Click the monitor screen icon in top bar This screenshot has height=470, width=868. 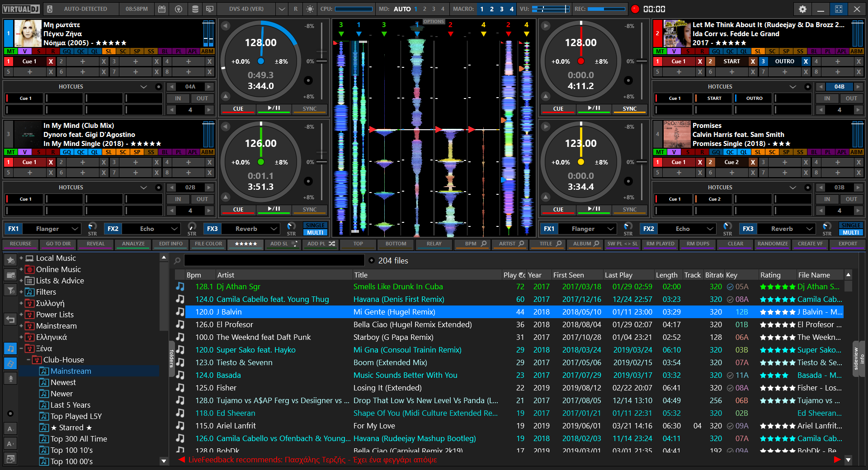[210, 9]
